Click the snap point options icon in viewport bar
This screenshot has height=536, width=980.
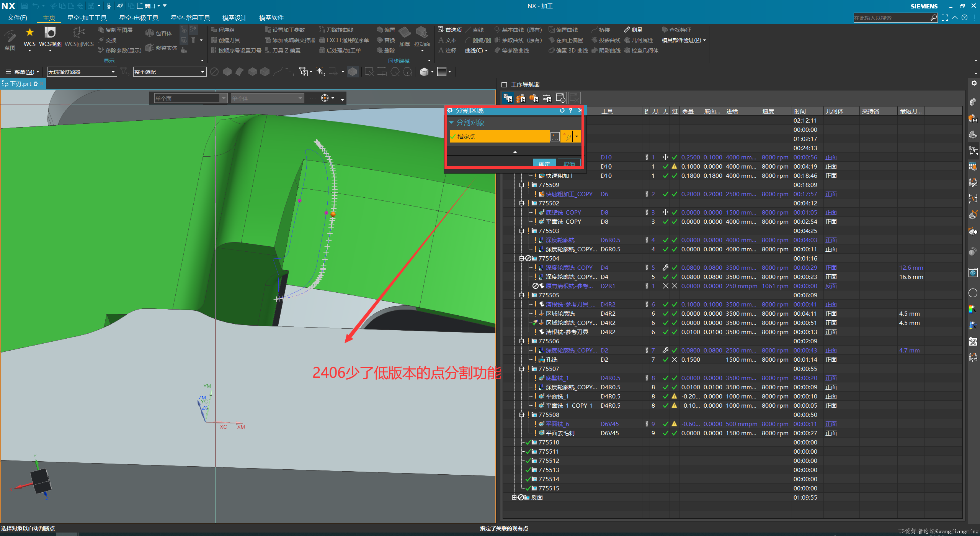tap(325, 98)
